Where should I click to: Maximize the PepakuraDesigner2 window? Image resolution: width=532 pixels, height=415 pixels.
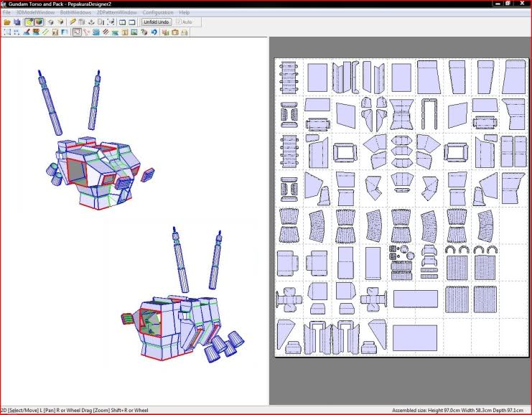tap(508, 4)
